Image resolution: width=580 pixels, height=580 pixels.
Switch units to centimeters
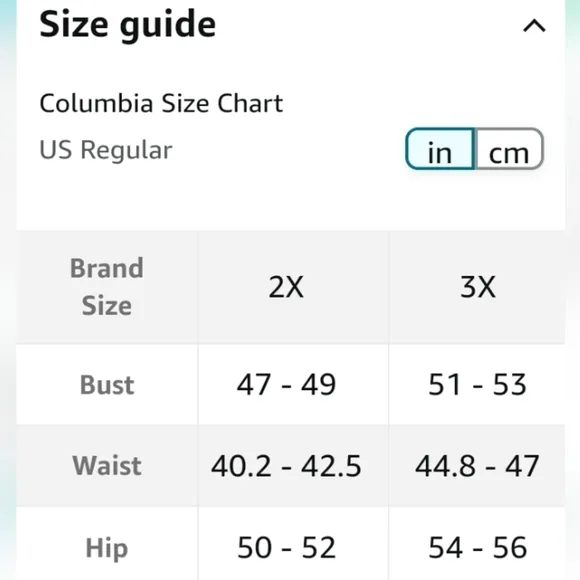509,149
